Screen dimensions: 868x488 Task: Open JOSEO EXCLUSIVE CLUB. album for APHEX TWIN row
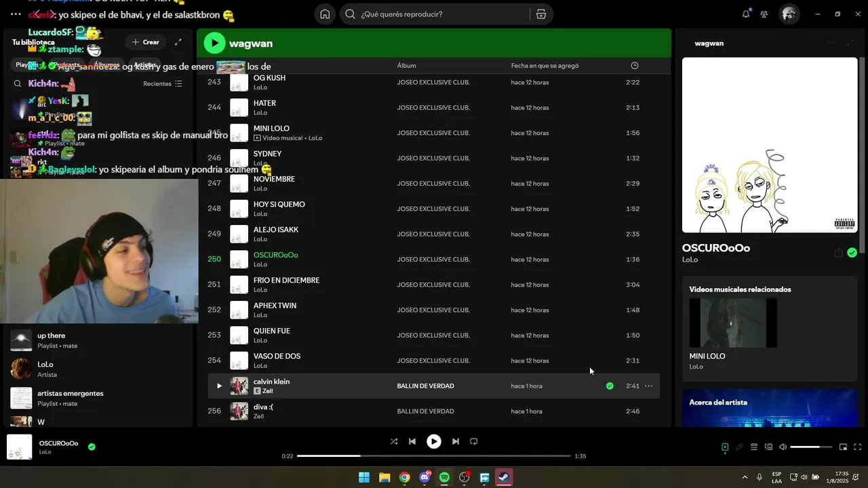click(x=433, y=310)
